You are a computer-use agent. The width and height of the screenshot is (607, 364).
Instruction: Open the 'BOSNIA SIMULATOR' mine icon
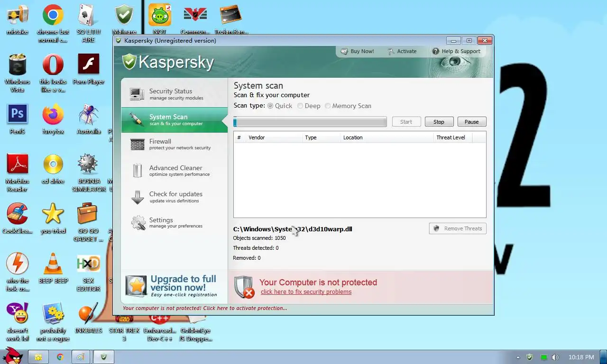pos(88,173)
